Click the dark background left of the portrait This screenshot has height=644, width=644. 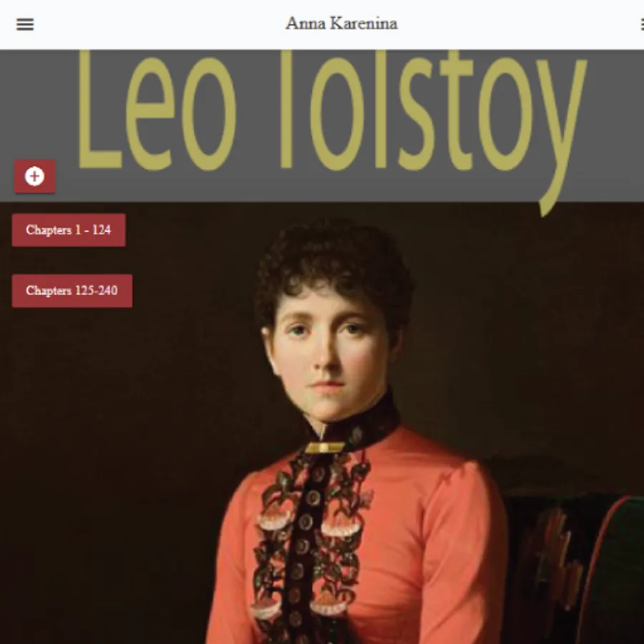tap(123, 452)
